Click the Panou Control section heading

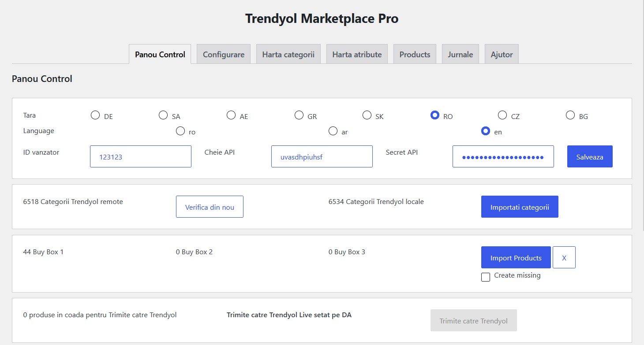42,79
